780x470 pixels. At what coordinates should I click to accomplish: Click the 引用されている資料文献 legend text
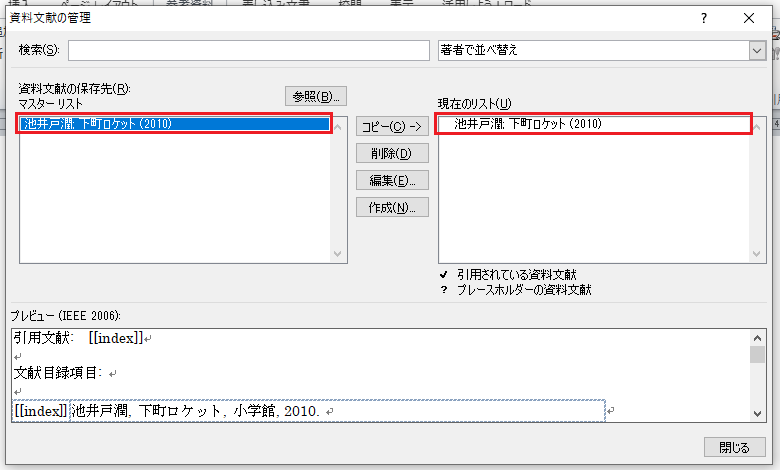tap(516, 275)
